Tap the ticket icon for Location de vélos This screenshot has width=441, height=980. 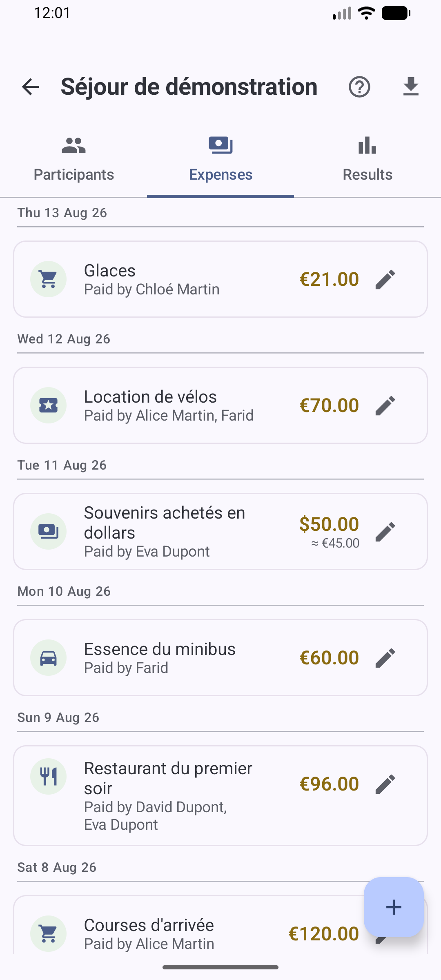pyautogui.click(x=48, y=405)
